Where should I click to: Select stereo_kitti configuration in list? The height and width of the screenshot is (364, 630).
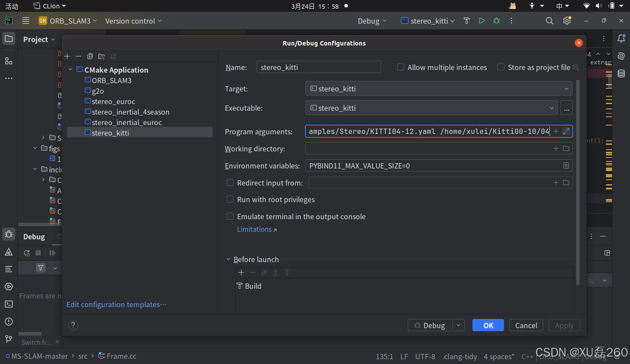140,133
